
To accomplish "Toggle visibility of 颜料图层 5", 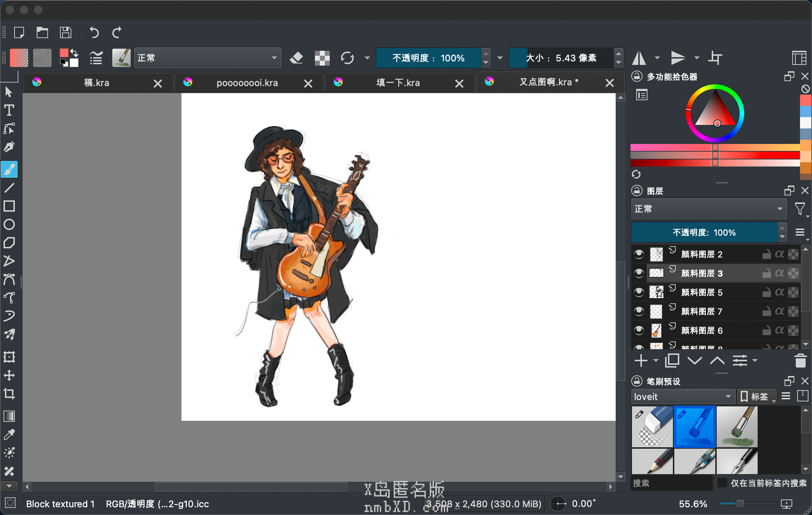I will [639, 292].
